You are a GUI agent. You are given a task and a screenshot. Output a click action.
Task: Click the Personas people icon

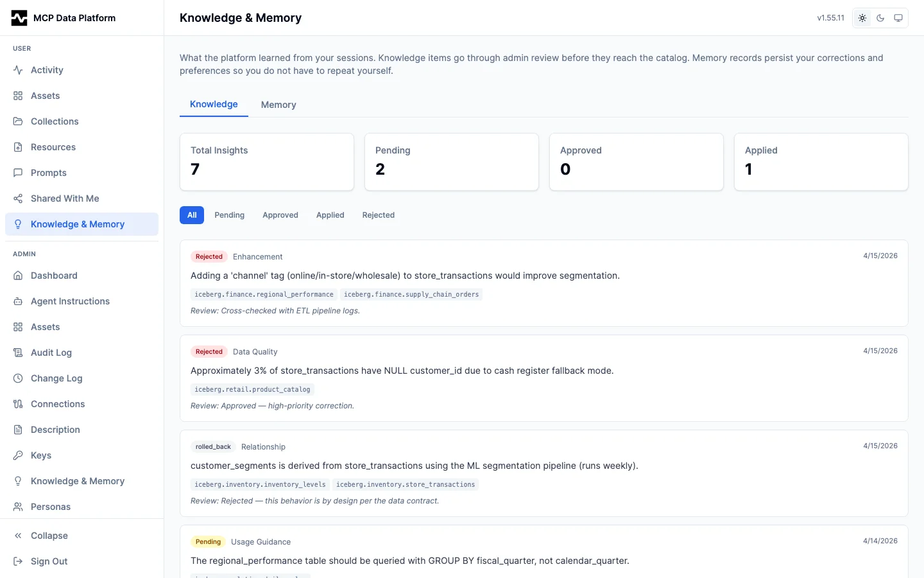(x=18, y=507)
